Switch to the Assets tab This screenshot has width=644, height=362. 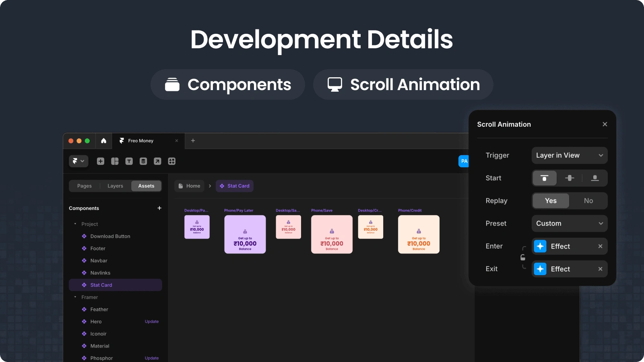146,186
